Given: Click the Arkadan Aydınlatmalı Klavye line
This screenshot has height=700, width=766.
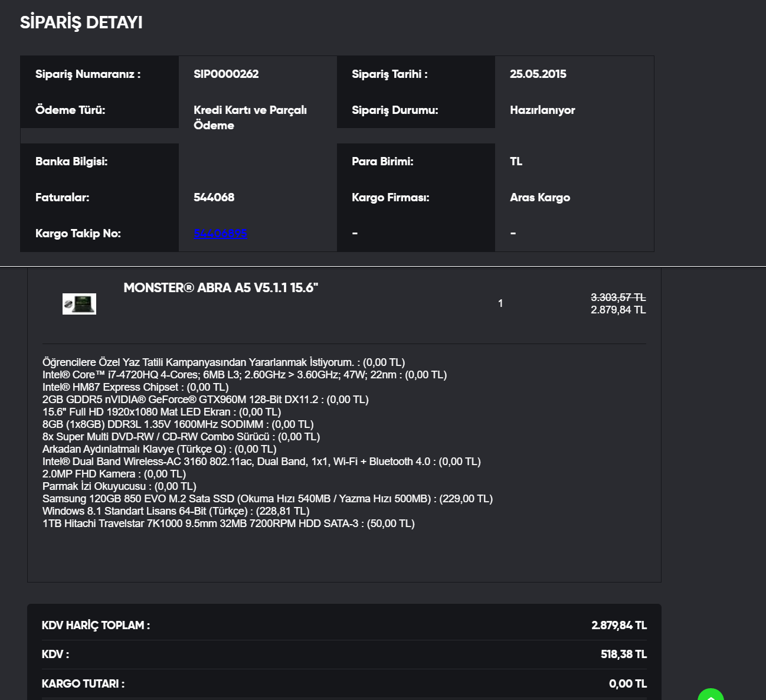Looking at the screenshot, I should click(x=159, y=449).
